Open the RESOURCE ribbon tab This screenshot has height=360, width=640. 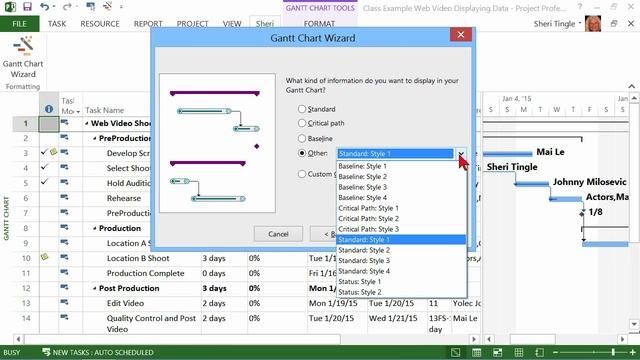pyautogui.click(x=100, y=24)
